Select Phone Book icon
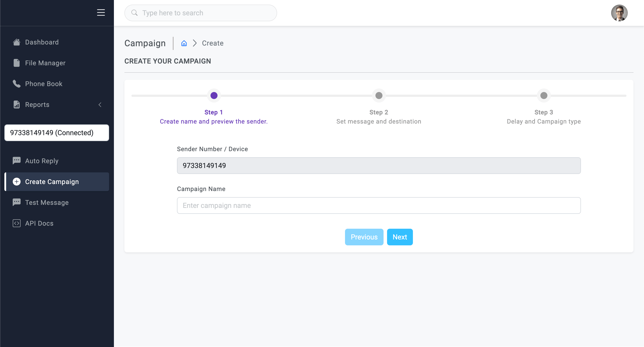 [x=16, y=83]
